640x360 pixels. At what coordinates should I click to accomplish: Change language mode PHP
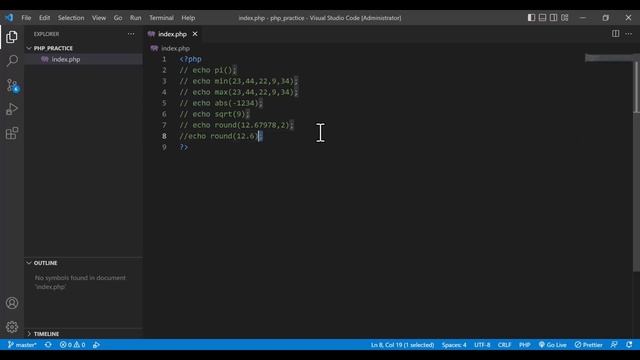(524, 345)
